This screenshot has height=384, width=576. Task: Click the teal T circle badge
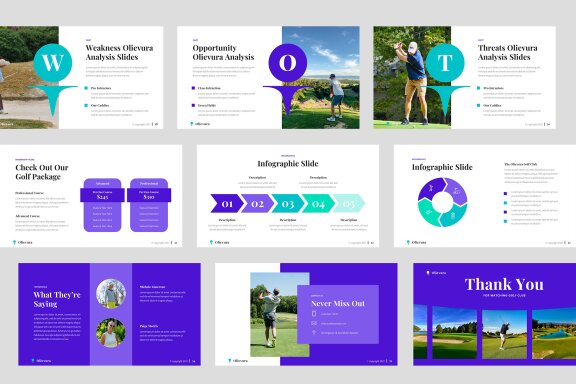(x=445, y=62)
